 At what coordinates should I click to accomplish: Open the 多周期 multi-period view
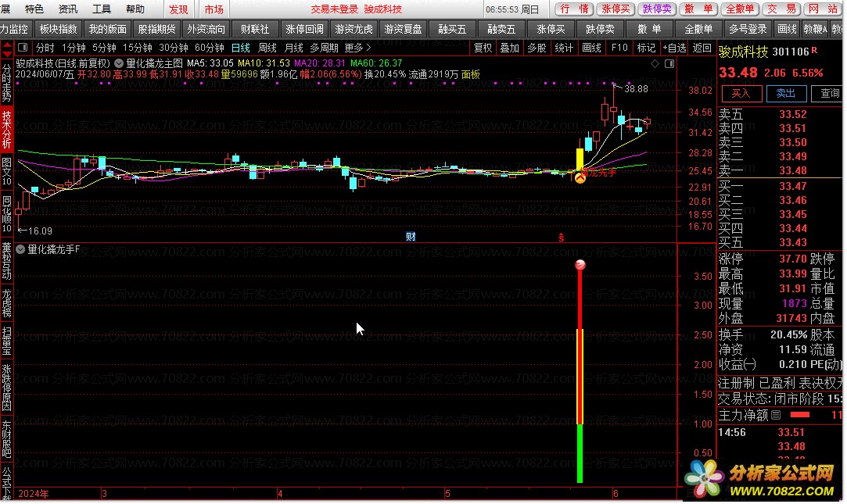(x=324, y=48)
